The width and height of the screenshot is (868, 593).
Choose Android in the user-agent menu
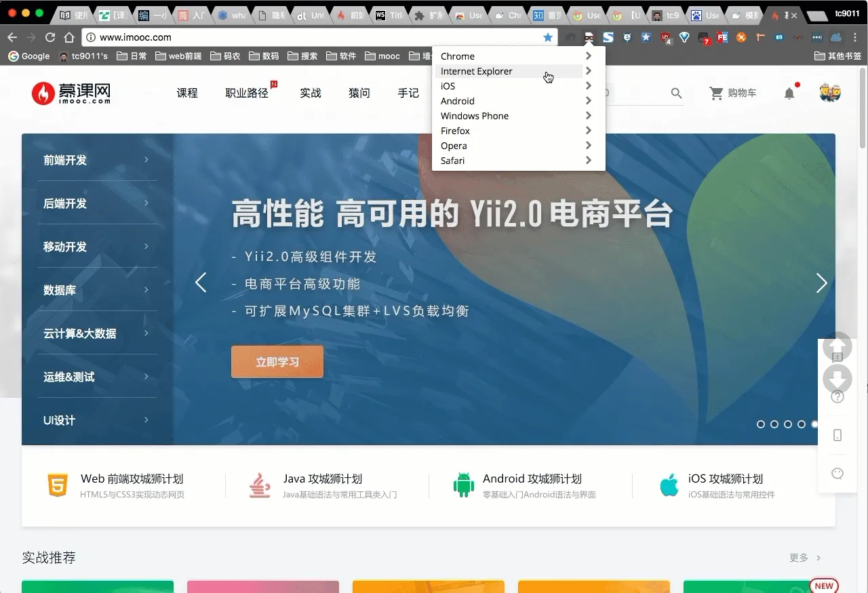pos(458,101)
